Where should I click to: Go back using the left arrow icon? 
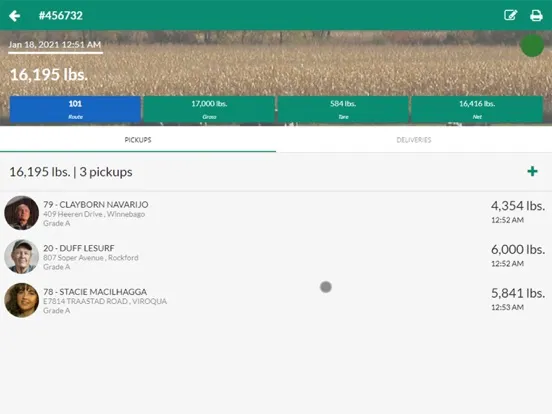(14, 15)
